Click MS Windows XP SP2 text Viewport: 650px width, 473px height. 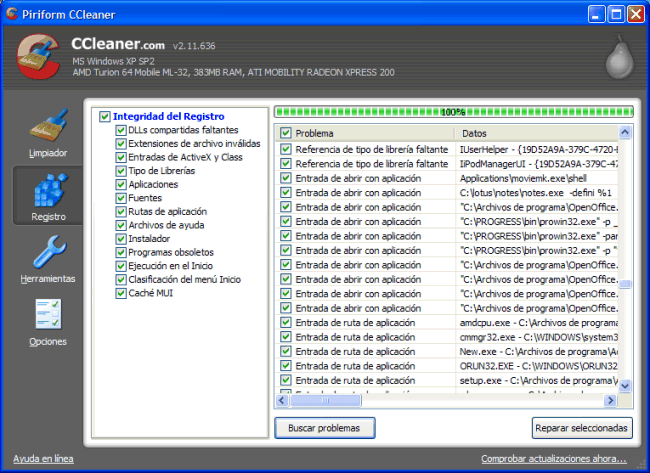[x=113, y=61]
